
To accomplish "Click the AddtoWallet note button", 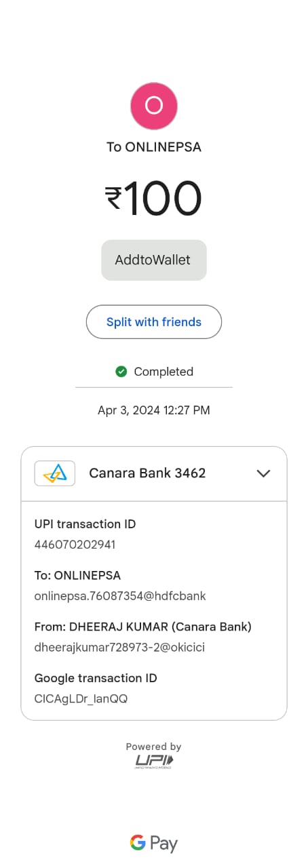I will [154, 260].
